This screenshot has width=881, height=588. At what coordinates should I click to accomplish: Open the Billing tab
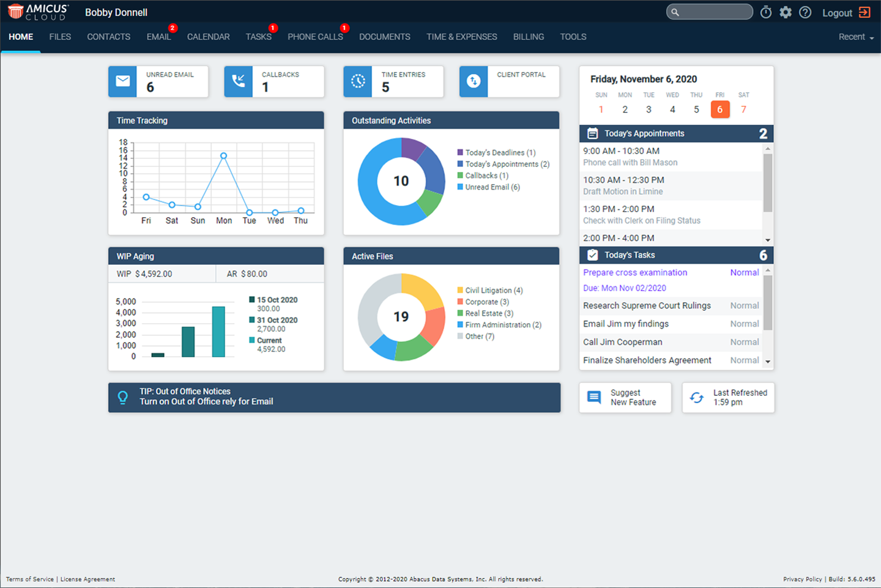[x=529, y=37]
